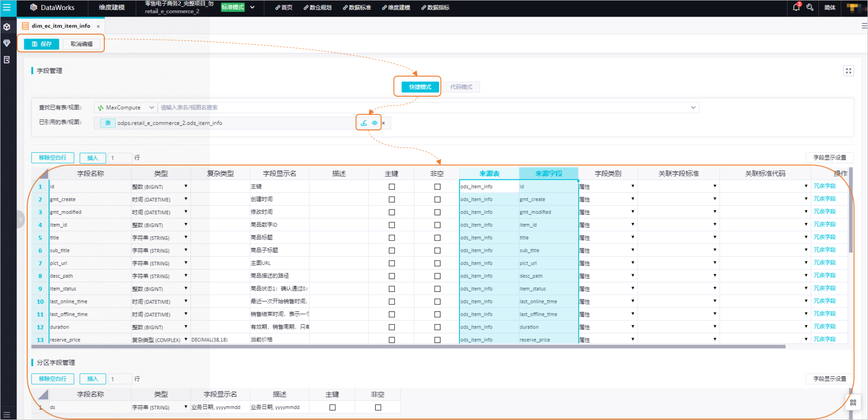
Task: Click the vertical scrollbar of field table
Action: pyautogui.click(x=851, y=211)
